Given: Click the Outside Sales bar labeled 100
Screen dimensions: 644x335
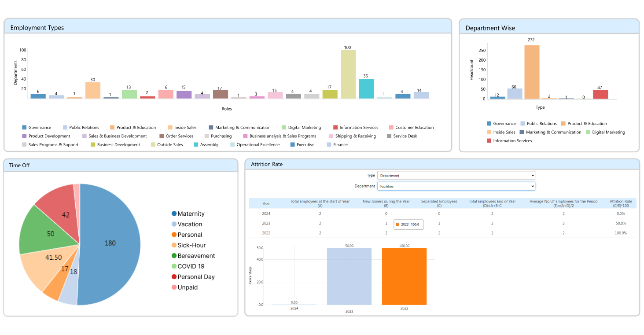Looking at the screenshot, I should (x=348, y=74).
